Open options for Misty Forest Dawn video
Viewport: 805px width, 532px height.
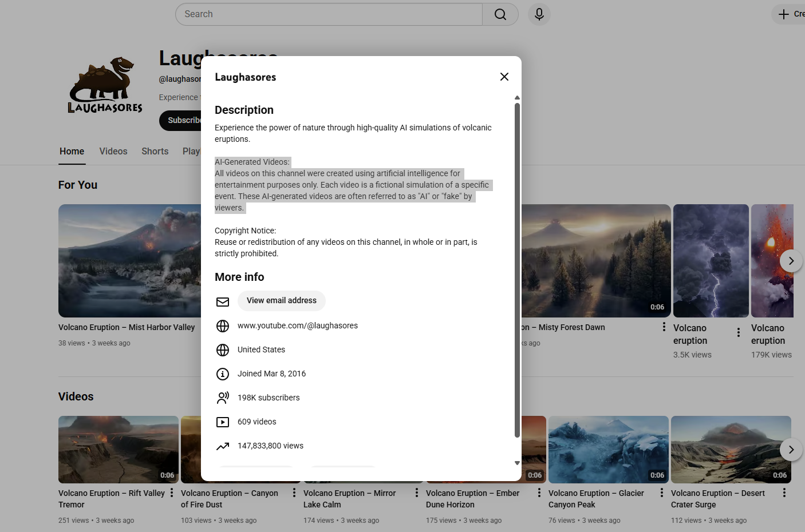tap(664, 327)
